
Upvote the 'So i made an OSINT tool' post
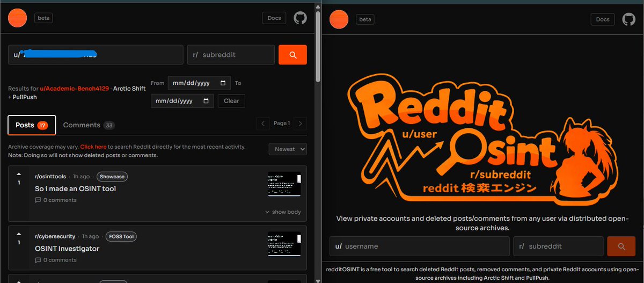click(x=19, y=174)
